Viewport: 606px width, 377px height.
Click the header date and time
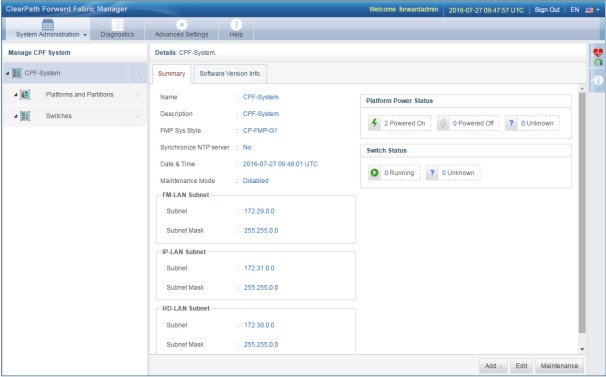click(486, 10)
